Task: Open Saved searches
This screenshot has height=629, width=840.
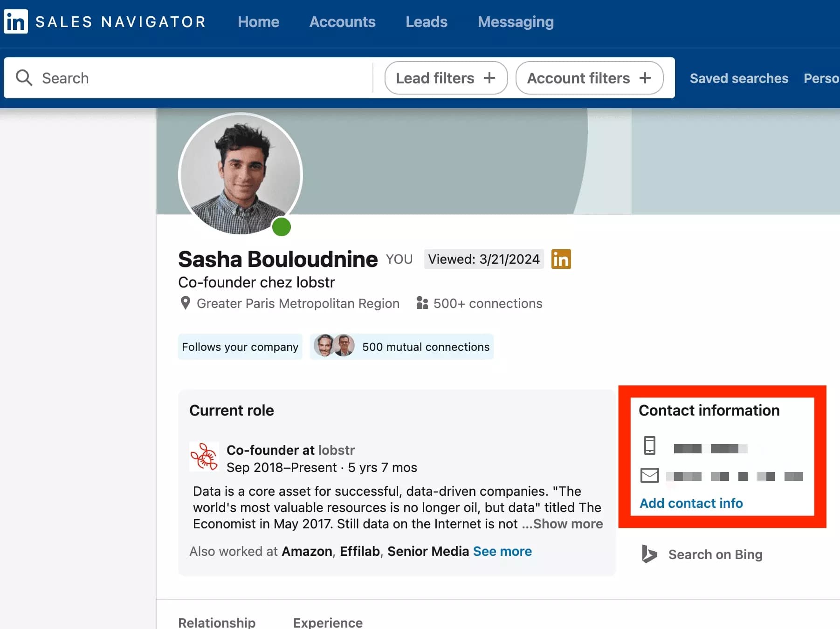Action: 738,78
